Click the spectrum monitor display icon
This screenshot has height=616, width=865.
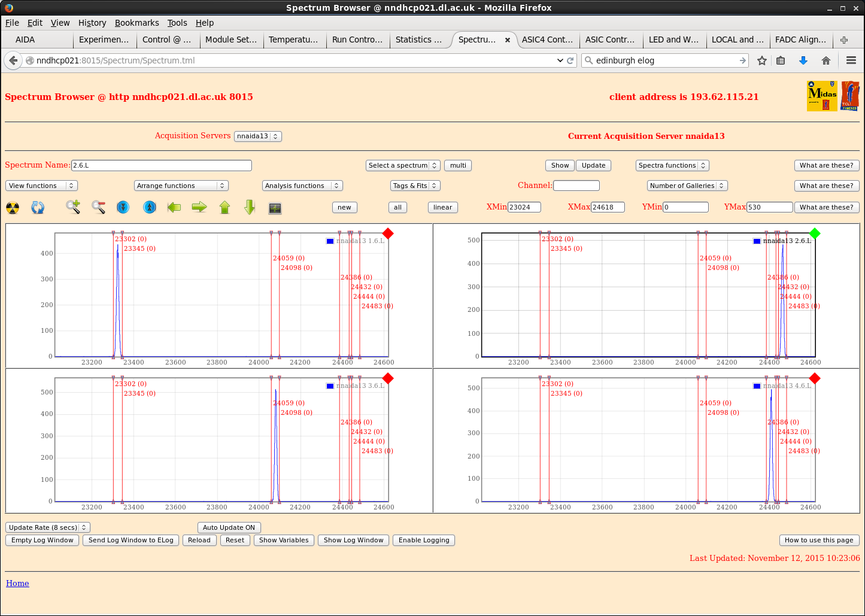coord(275,208)
